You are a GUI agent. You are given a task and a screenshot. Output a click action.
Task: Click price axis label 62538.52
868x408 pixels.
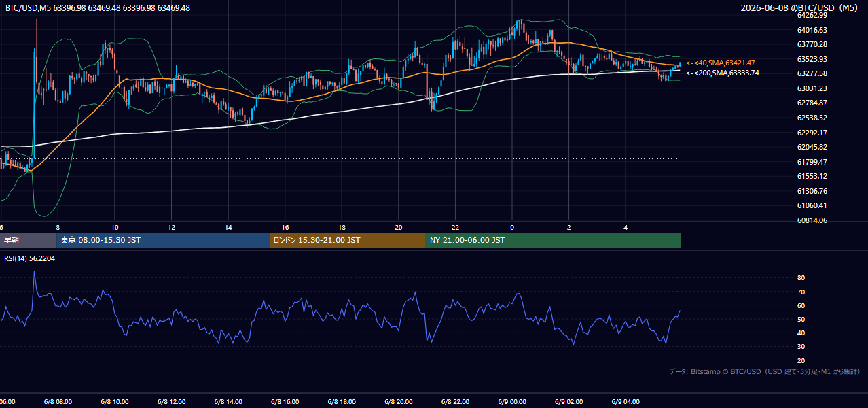[x=812, y=118]
